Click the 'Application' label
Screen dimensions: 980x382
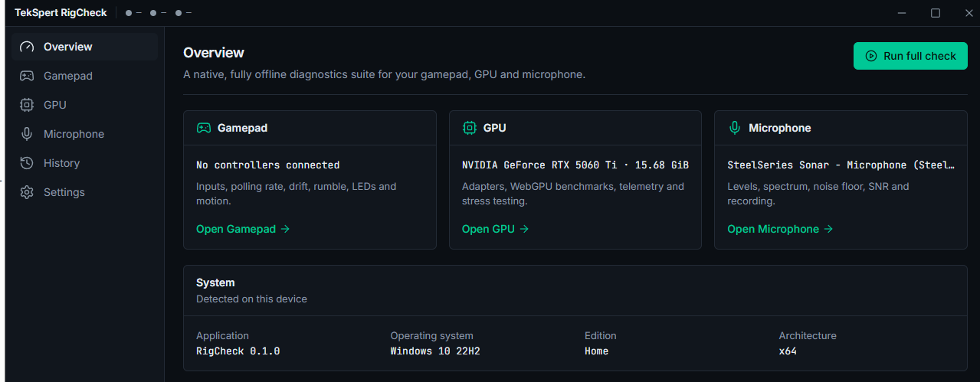(x=222, y=335)
